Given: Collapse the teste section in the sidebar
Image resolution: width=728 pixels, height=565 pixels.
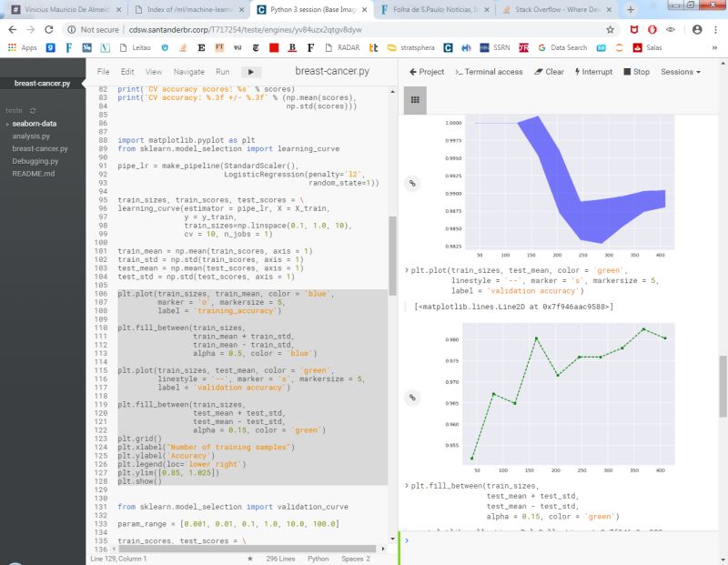Looking at the screenshot, I should 13,109.
